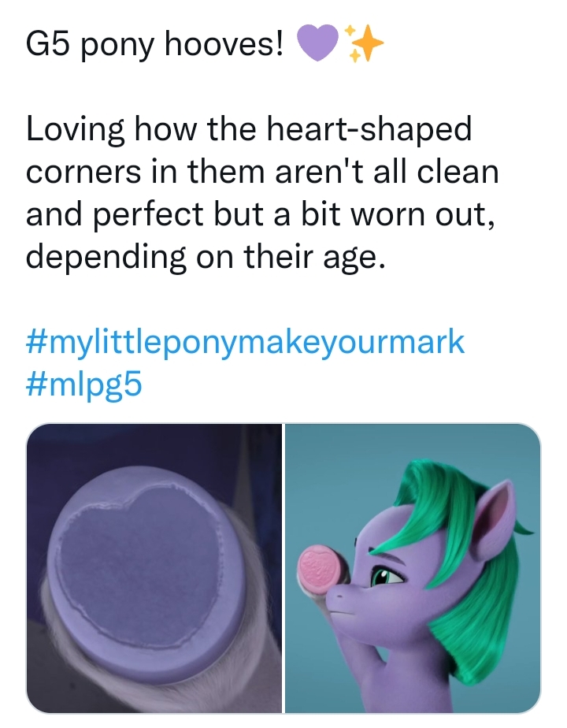Open the #mlpg5 hashtag link
This screenshot has height=728, width=567.
click(x=85, y=385)
